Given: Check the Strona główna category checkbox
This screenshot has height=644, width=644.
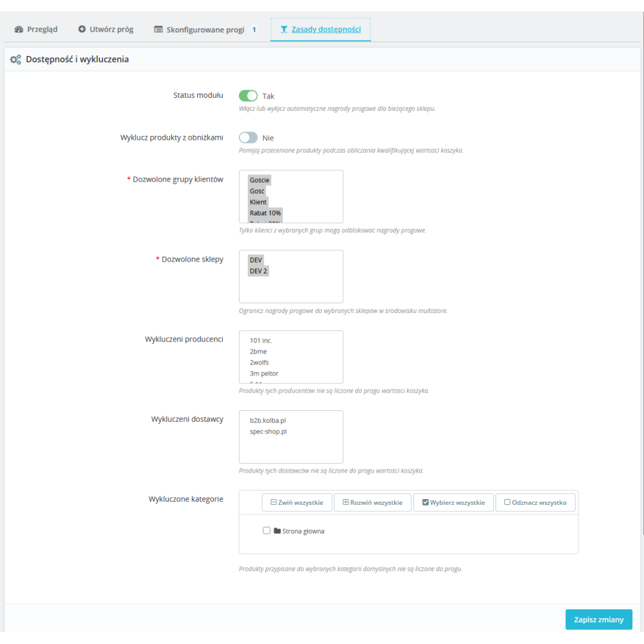Looking at the screenshot, I should [x=267, y=530].
